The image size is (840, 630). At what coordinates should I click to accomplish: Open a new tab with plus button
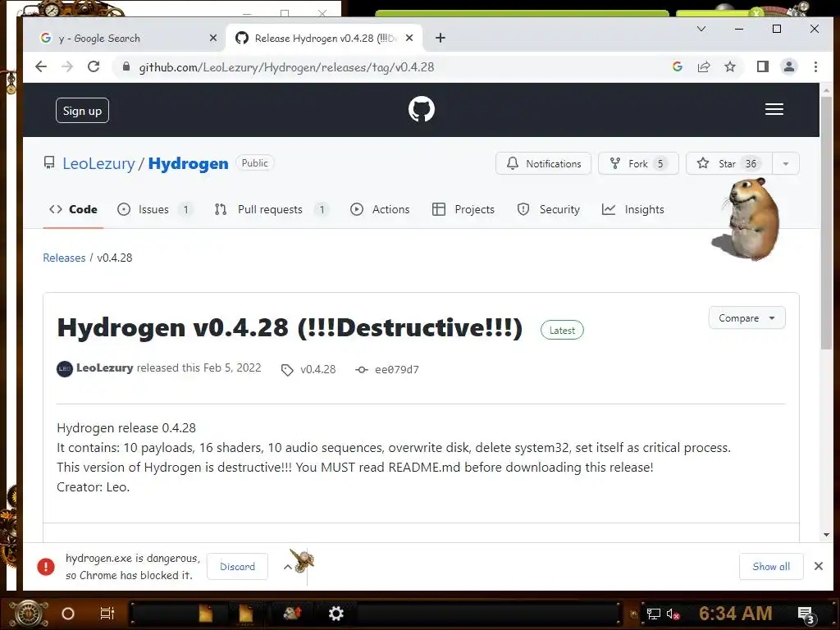point(441,38)
